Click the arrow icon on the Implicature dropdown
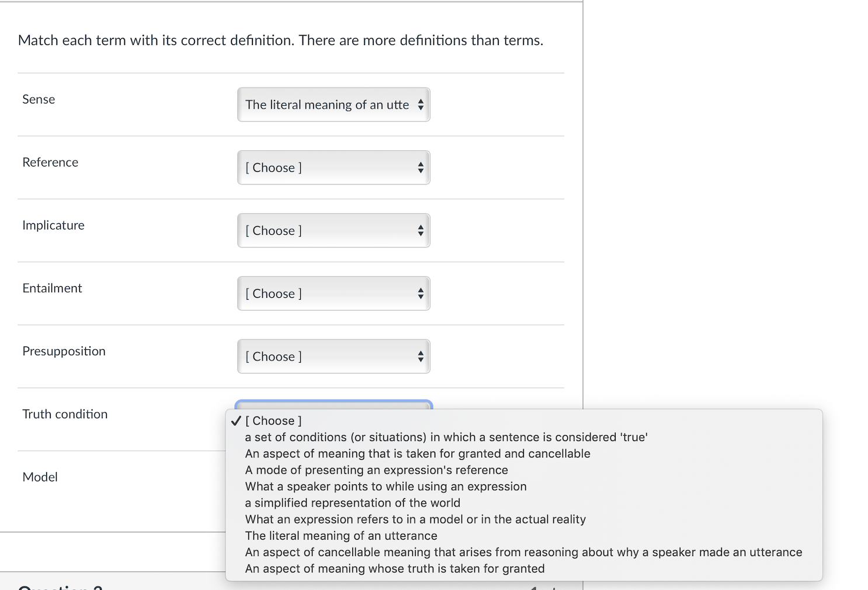 pyautogui.click(x=421, y=230)
